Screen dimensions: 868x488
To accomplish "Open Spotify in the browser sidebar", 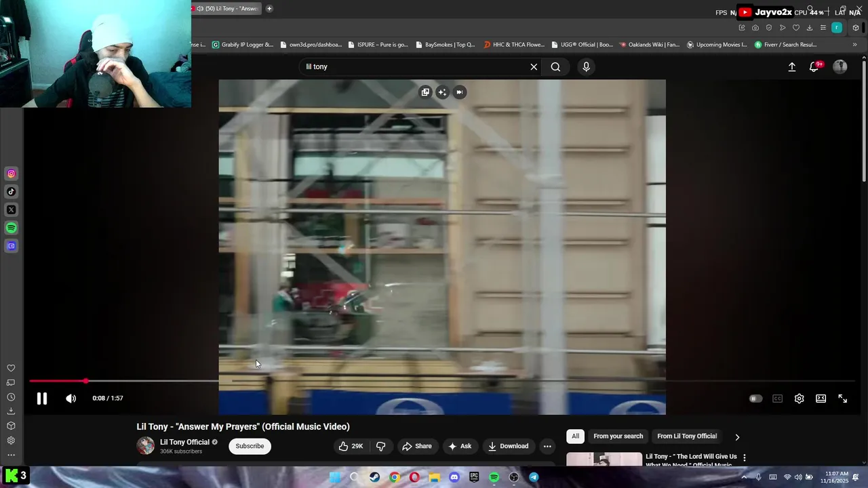I will tap(11, 228).
